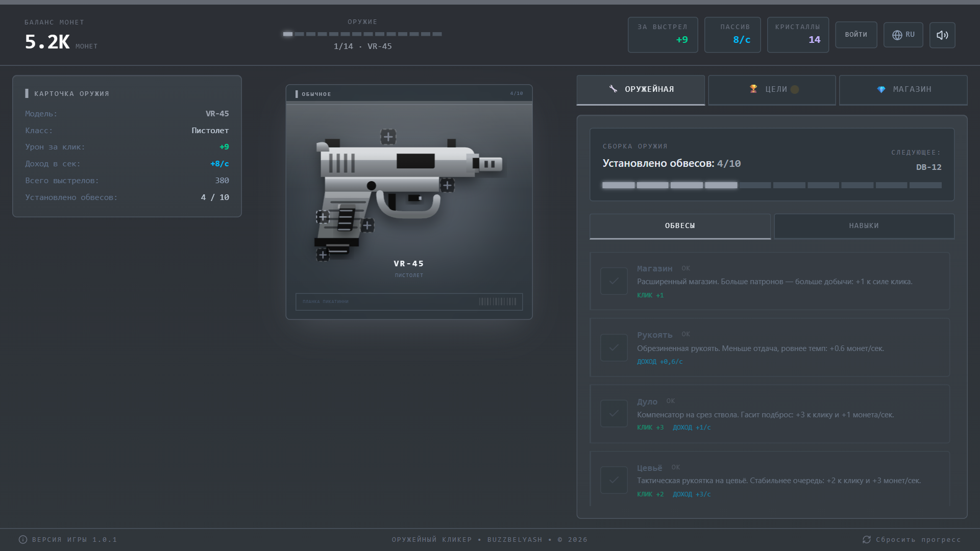Click the Дуло attachment title
The image size is (980, 551).
[x=647, y=402]
